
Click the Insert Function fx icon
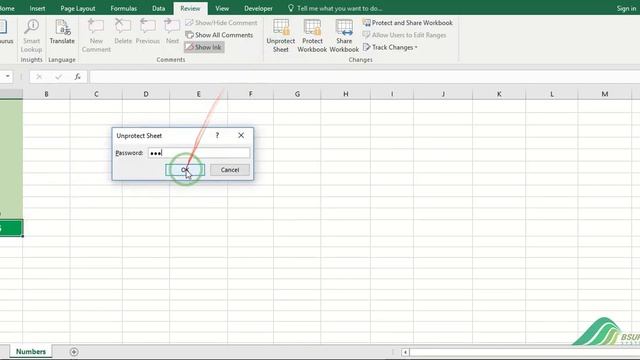pos(78,77)
